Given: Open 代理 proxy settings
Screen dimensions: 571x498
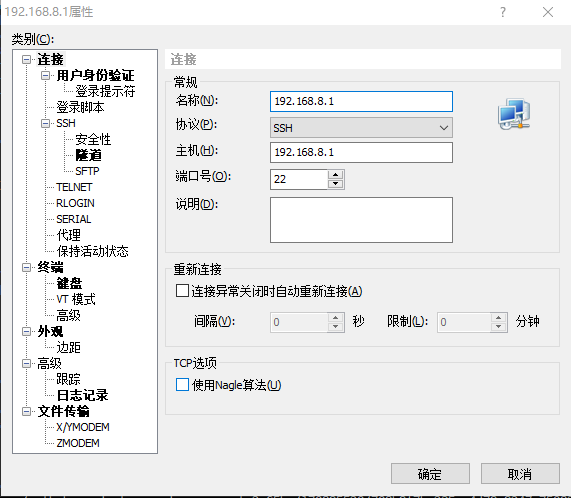Looking at the screenshot, I should 68,235.
